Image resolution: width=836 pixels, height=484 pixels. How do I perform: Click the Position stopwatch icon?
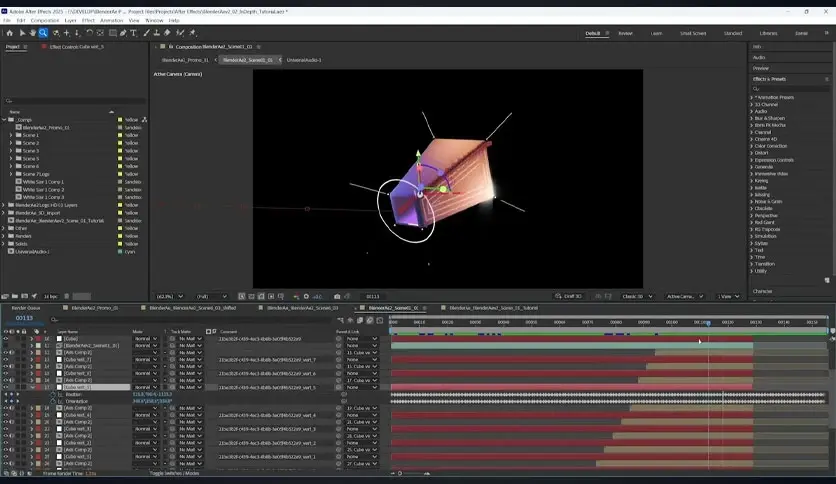point(53,394)
